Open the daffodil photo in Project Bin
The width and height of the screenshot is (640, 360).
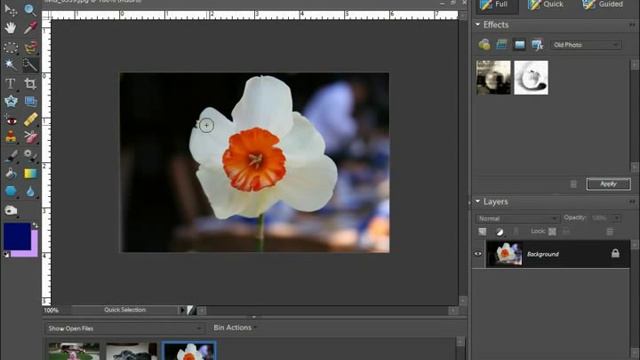[189, 351]
